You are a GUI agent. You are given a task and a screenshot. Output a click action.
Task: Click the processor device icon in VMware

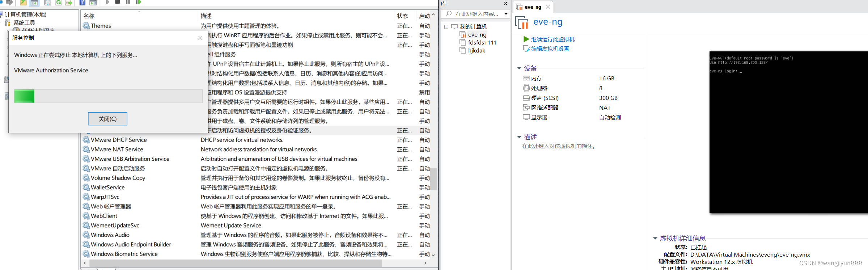pos(526,88)
